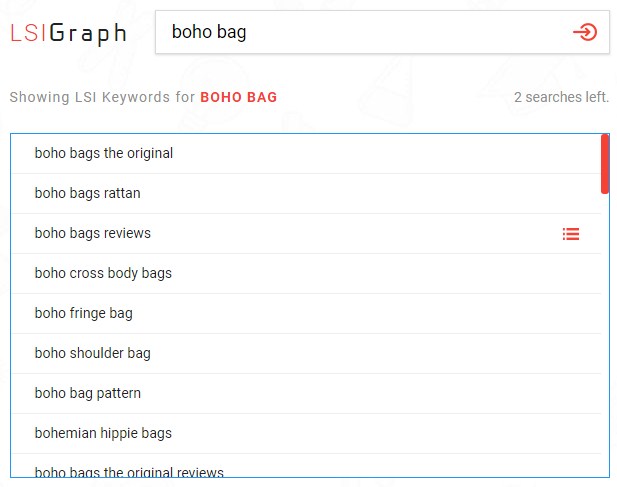Click the search submit arrow icon

pyautogui.click(x=584, y=32)
